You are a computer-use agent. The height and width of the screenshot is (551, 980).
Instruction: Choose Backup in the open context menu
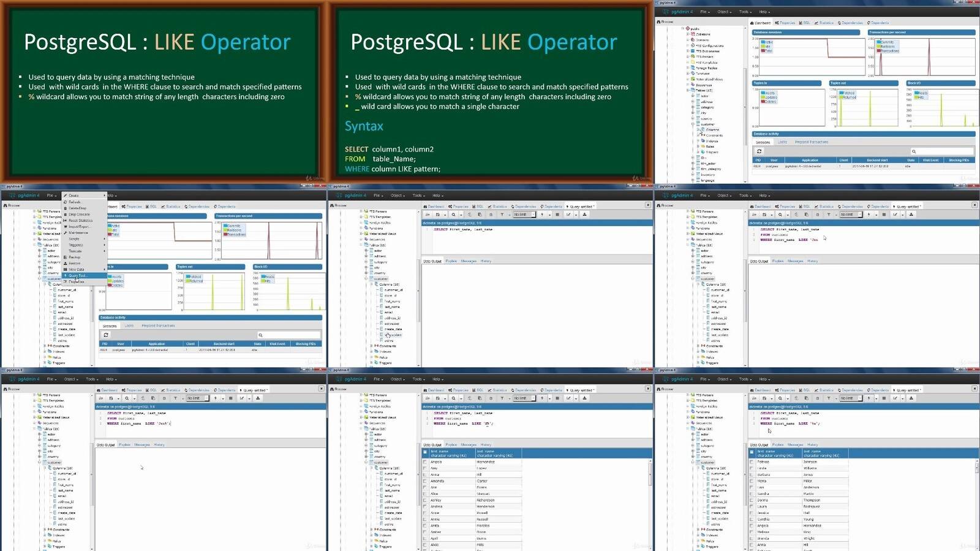tap(84, 257)
